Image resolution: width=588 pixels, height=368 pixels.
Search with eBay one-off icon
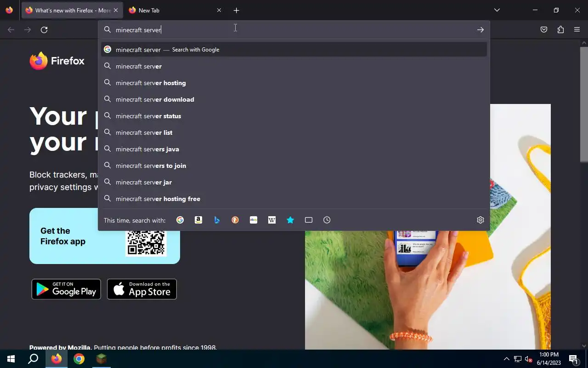point(254,220)
